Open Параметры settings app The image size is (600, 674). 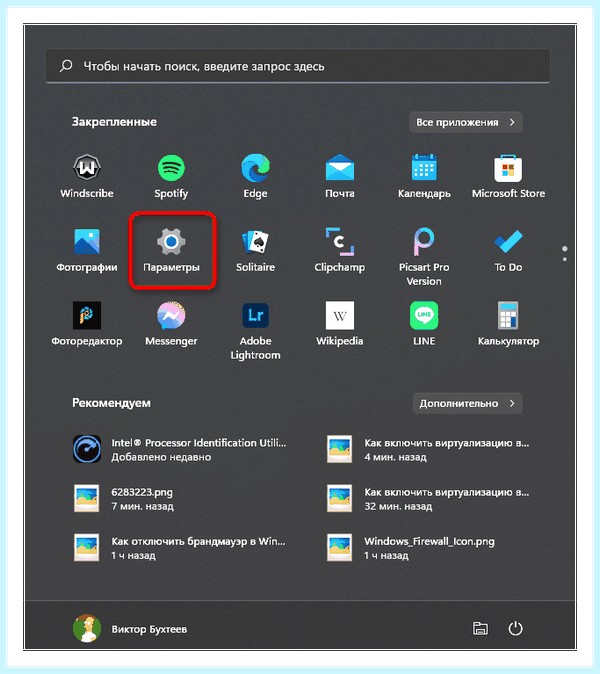(x=171, y=250)
